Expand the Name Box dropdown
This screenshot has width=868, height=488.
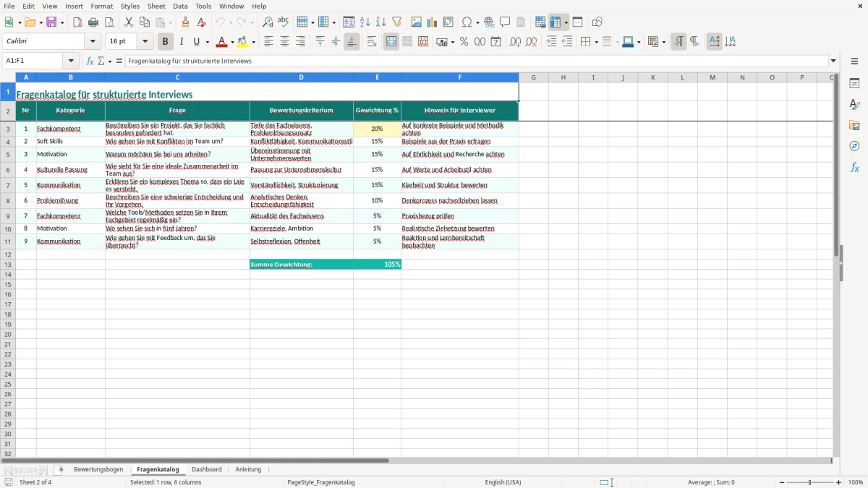(x=71, y=61)
